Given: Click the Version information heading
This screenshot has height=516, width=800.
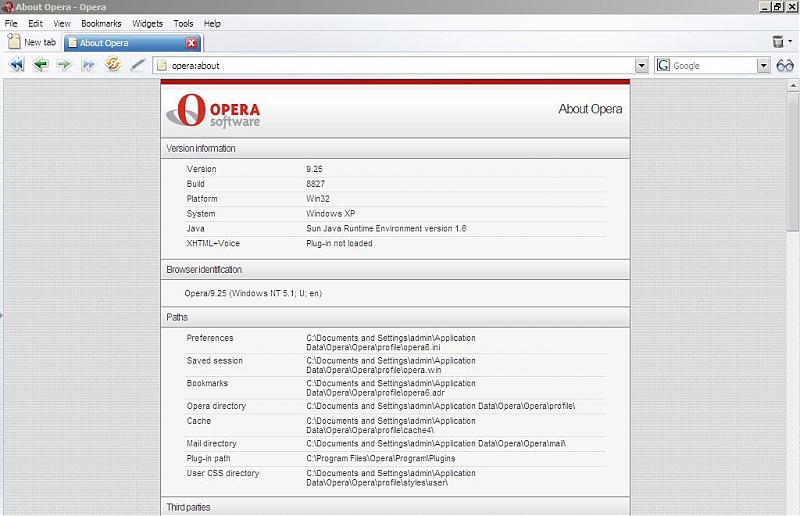Looking at the screenshot, I should coord(201,149).
